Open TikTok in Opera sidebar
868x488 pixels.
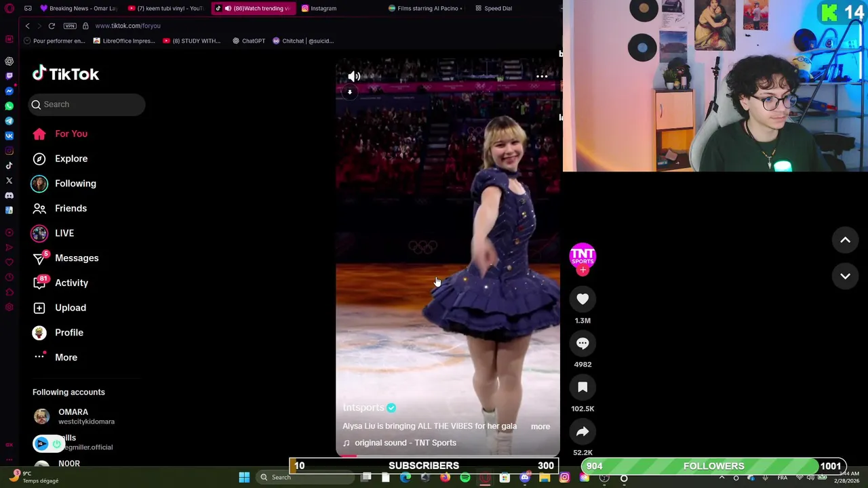(9, 165)
